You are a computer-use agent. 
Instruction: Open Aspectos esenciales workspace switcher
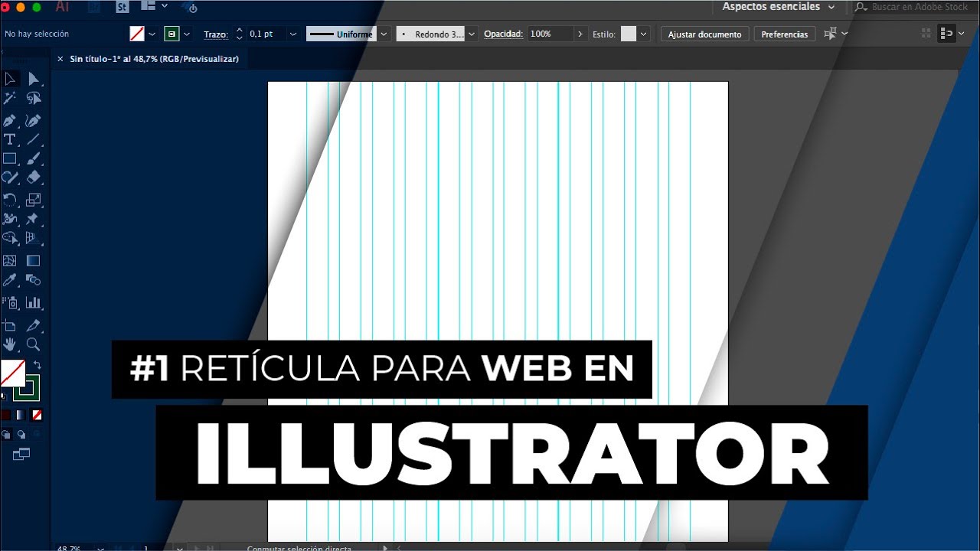(779, 7)
